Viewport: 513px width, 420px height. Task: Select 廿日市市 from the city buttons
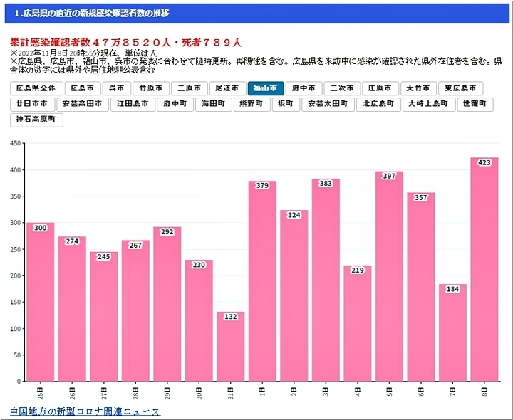[33, 104]
